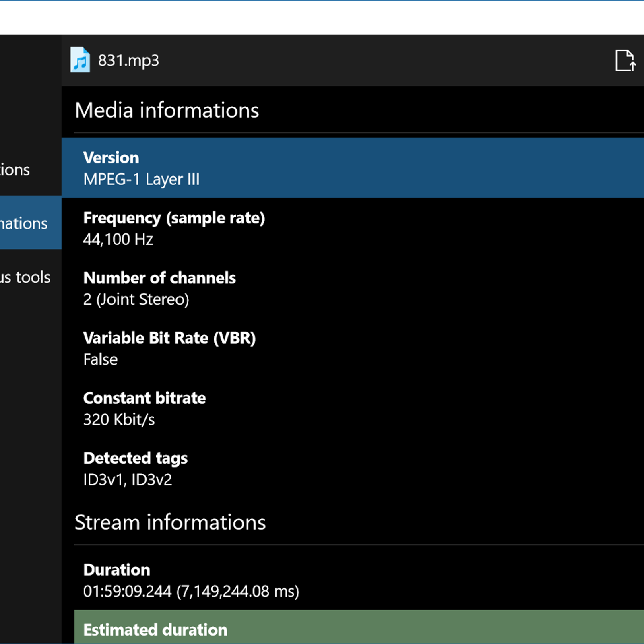Click the ID3v1, ID3v2 tags value
This screenshot has width=644, height=644.
point(128,480)
